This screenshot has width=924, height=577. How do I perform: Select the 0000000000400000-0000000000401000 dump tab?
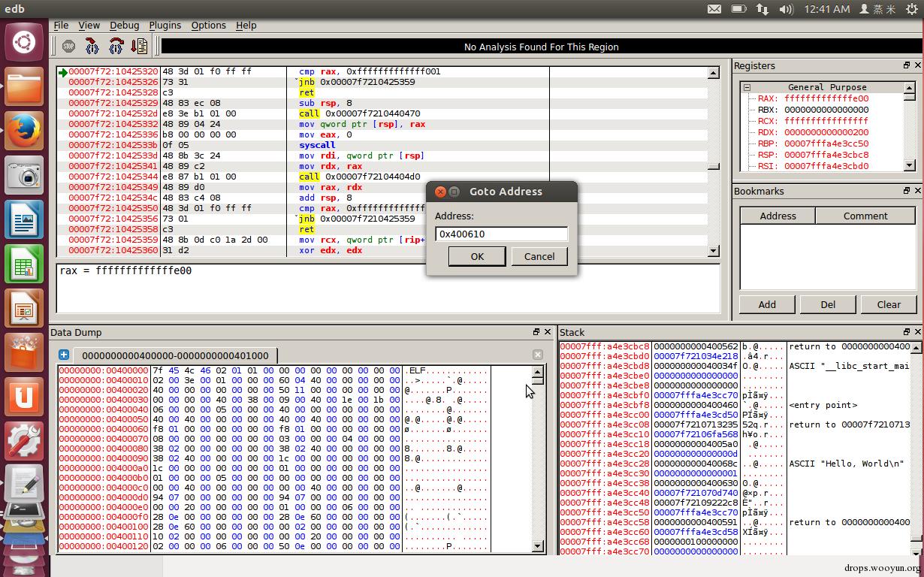[175, 355]
